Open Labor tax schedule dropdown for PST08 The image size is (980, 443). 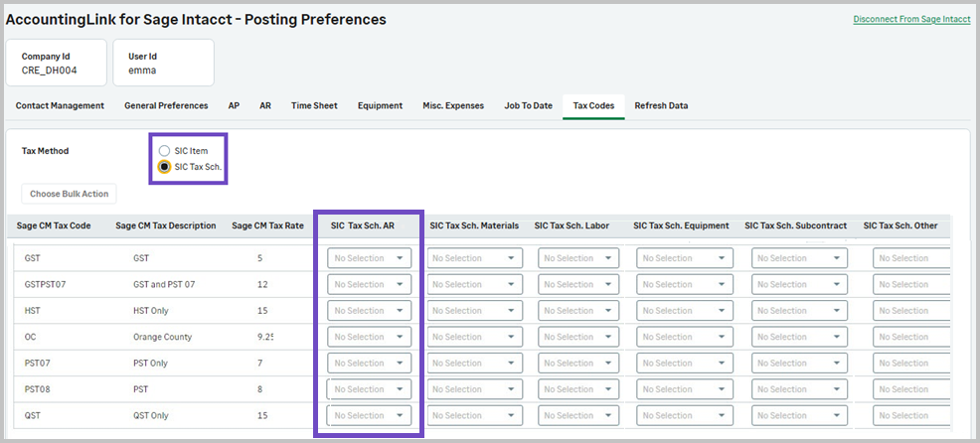click(x=578, y=389)
